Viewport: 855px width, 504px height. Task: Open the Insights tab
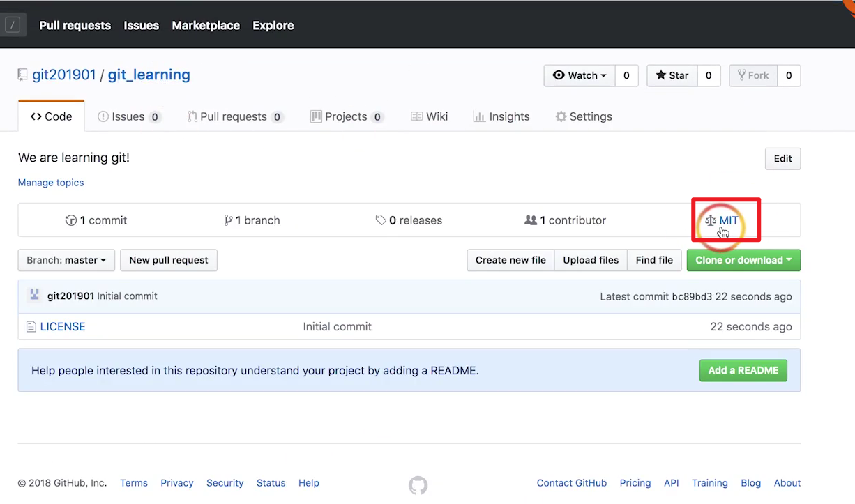click(x=501, y=116)
